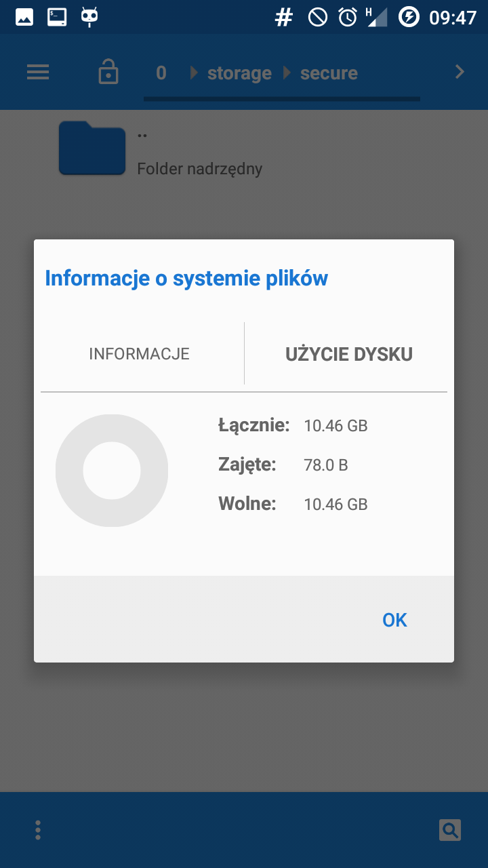Open the three-dot overflow menu
Image resolution: width=488 pixels, height=868 pixels.
pos(38,829)
